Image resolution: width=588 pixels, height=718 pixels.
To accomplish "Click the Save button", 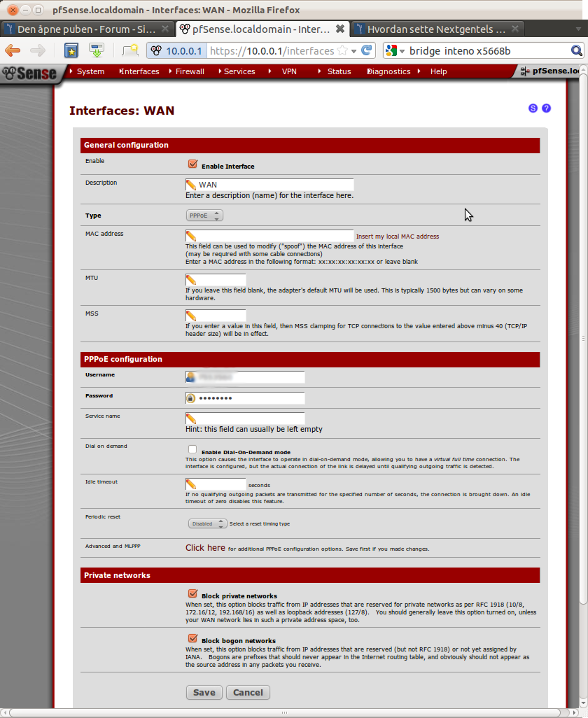I will (204, 692).
